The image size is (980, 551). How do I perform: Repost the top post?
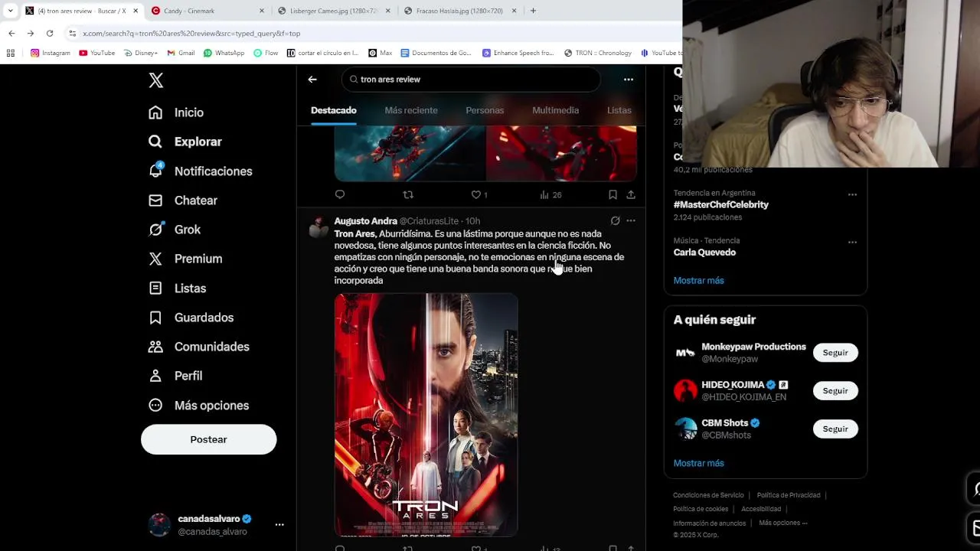[408, 194]
